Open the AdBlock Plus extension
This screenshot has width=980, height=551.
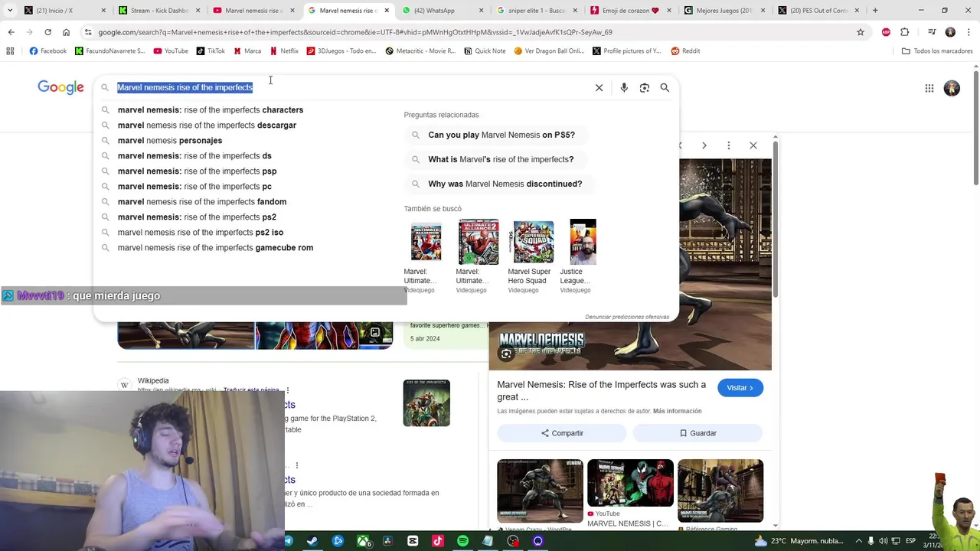click(x=886, y=32)
